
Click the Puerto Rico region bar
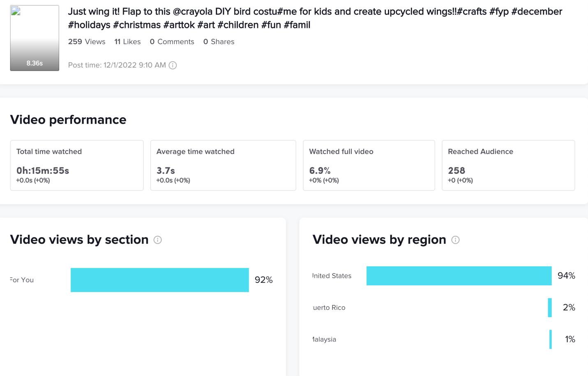[x=550, y=308]
